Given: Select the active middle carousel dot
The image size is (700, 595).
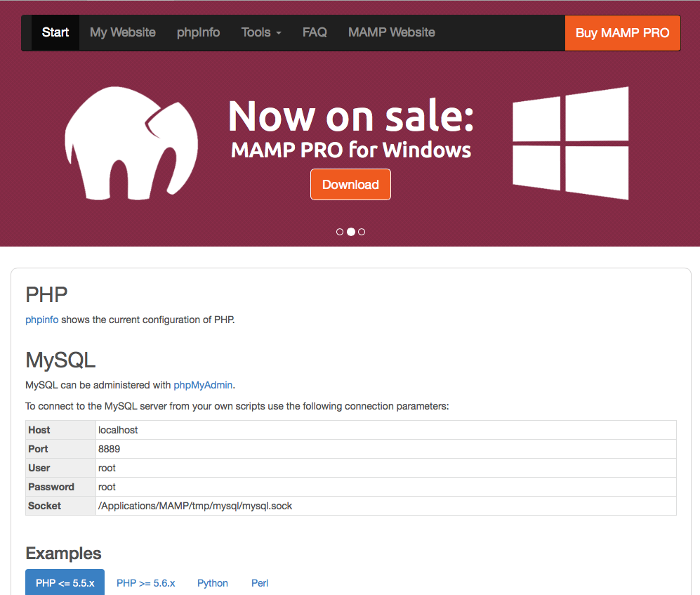Looking at the screenshot, I should point(351,232).
